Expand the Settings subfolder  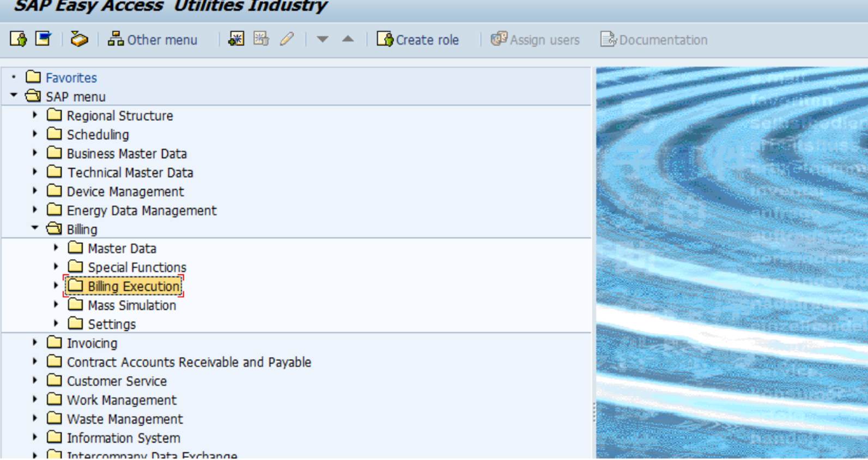[x=56, y=323]
